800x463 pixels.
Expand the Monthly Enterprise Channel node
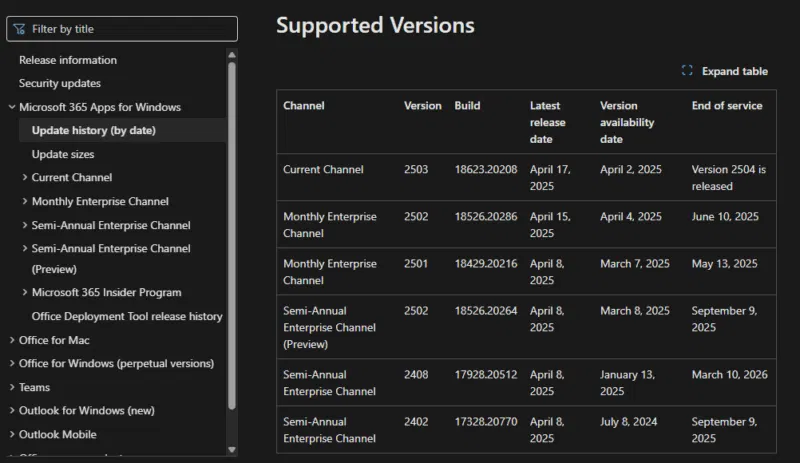click(24, 201)
